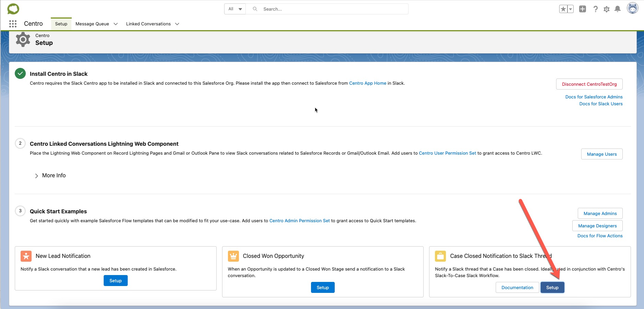Open the user profile avatar

(632, 8)
